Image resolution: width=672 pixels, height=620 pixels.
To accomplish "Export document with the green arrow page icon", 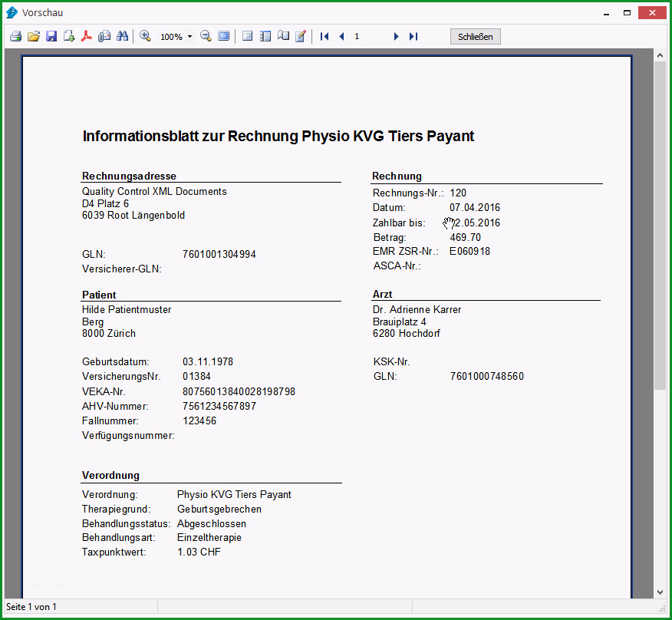I will 69,36.
